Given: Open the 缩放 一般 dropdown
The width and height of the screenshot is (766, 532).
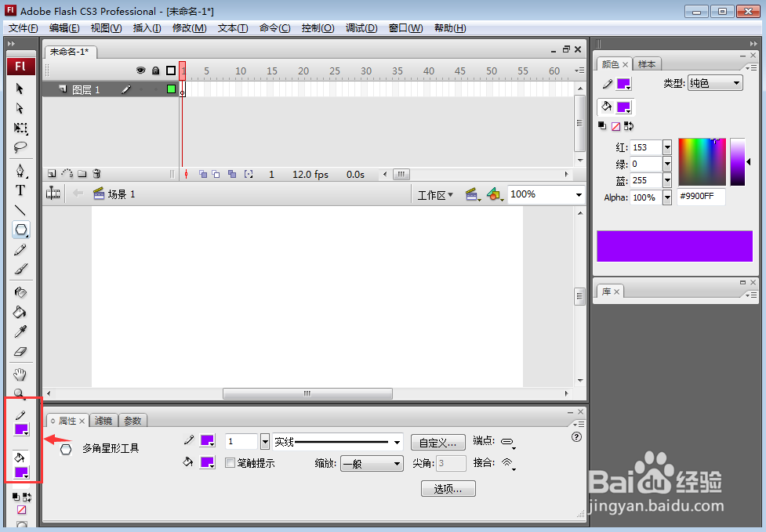Looking at the screenshot, I should [372, 463].
